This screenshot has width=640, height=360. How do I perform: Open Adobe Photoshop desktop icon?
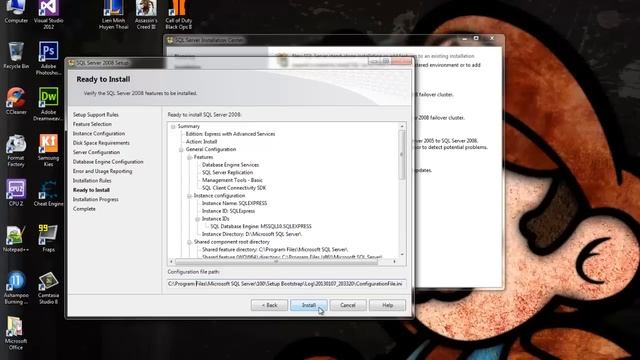(48, 58)
